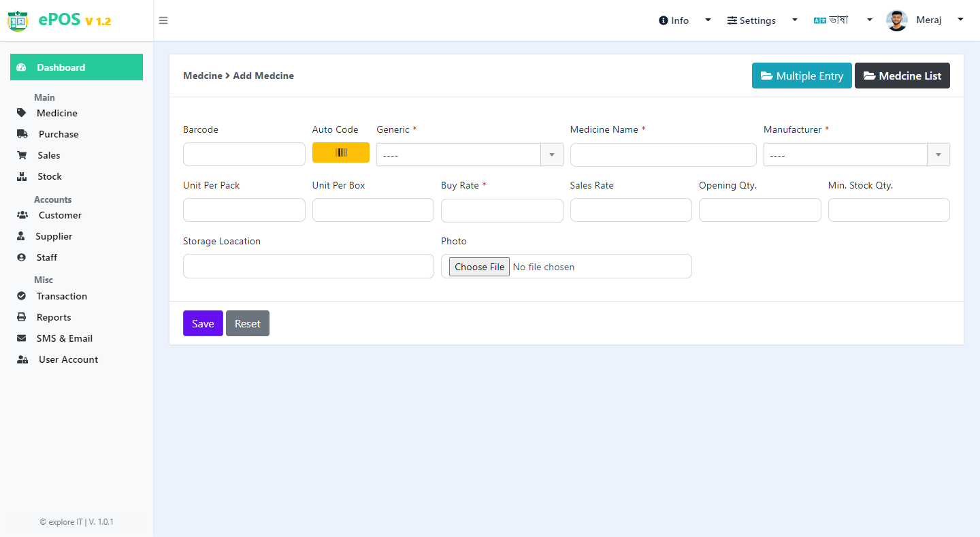Click the Purchase truck icon in sidebar
The image size is (980, 537).
(x=22, y=134)
